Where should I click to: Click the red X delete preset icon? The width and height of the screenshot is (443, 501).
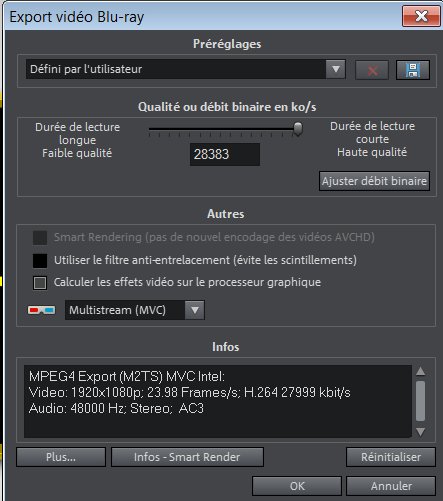click(x=372, y=70)
